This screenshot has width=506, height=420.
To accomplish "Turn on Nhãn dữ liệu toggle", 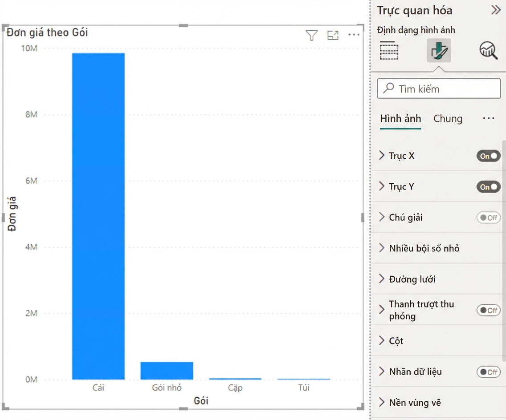I will coord(488,372).
